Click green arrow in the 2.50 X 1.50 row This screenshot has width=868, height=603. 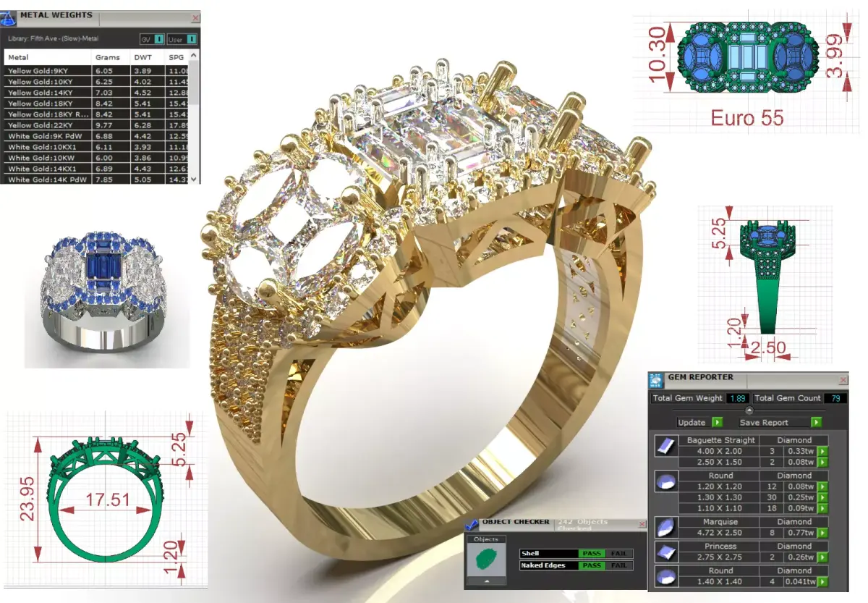point(822,462)
